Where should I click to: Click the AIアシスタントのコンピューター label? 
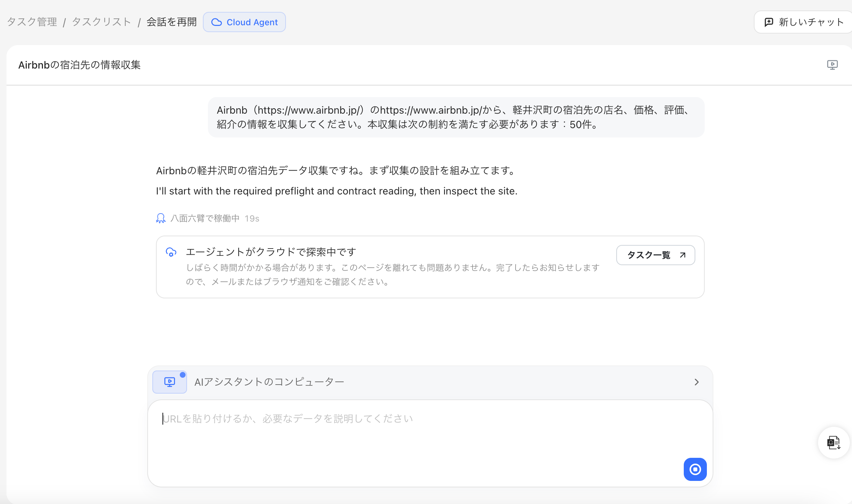(x=269, y=382)
